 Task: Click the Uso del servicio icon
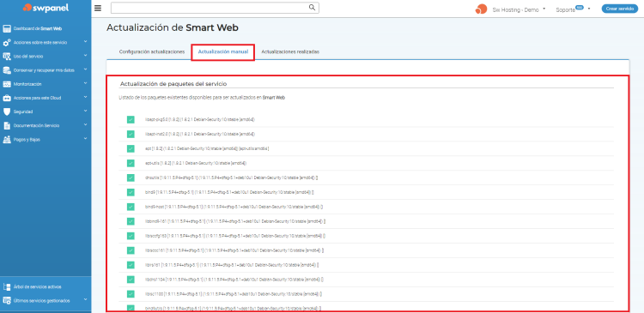click(x=7, y=57)
